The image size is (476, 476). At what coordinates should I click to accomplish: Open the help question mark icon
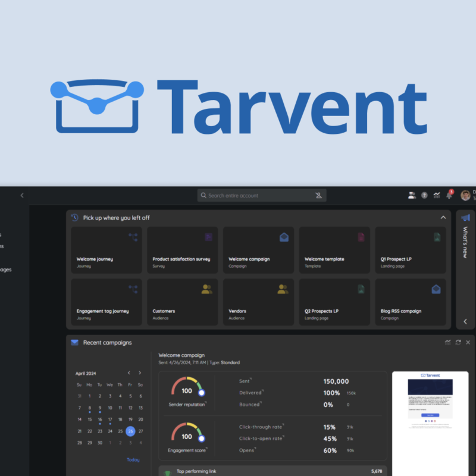[424, 196]
